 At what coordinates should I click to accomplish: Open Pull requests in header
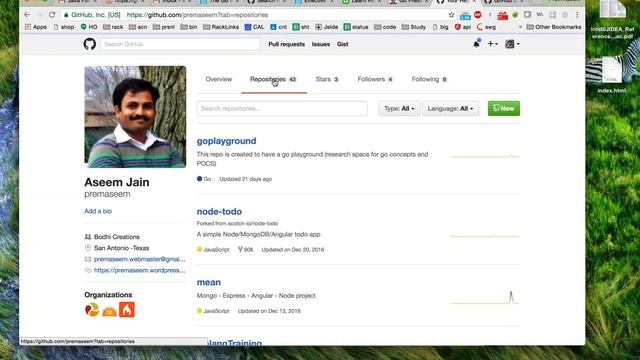(287, 44)
